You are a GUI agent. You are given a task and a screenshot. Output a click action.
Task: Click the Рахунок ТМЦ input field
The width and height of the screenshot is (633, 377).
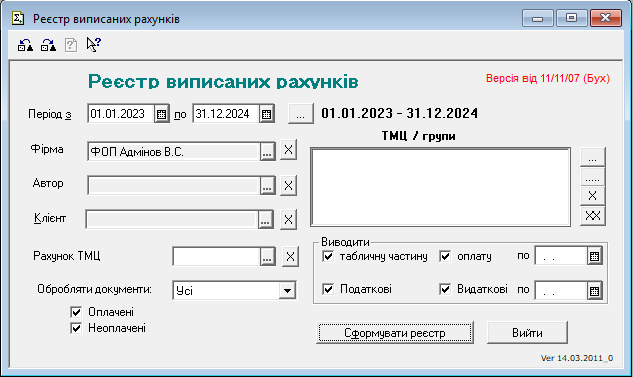(216, 257)
